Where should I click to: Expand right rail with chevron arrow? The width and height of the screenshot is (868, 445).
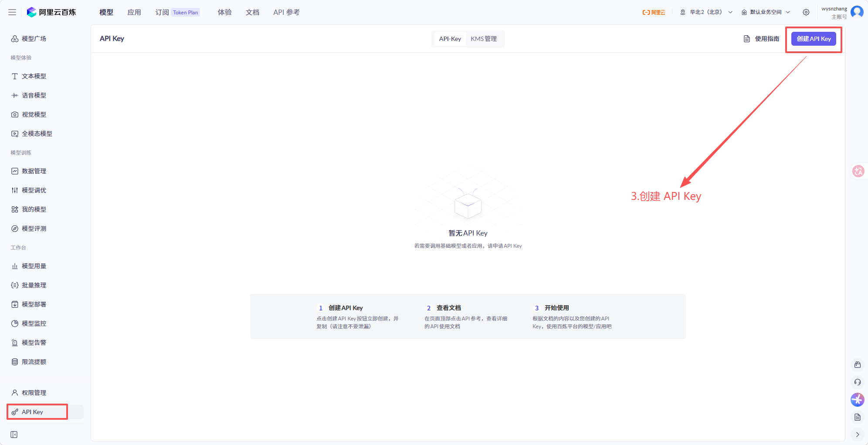click(858, 435)
